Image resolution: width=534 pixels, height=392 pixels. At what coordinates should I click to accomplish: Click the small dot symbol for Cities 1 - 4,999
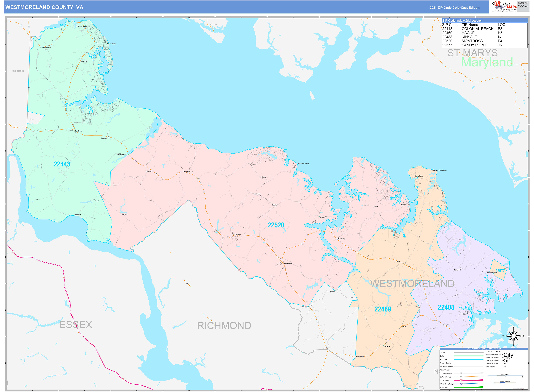pyautogui.click(x=503, y=366)
